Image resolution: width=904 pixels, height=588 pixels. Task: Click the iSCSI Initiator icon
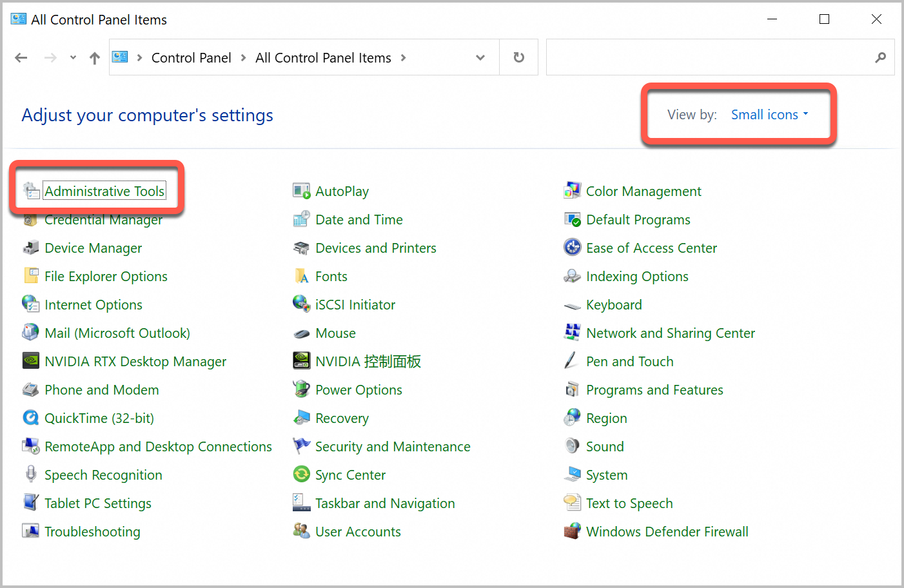(x=302, y=304)
